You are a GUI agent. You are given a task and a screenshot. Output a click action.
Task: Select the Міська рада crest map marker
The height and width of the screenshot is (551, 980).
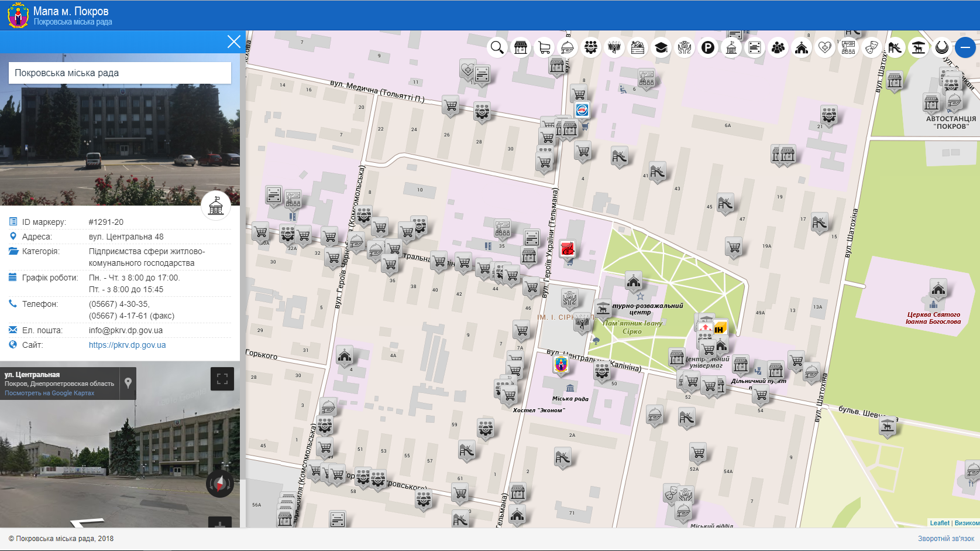coord(561,365)
